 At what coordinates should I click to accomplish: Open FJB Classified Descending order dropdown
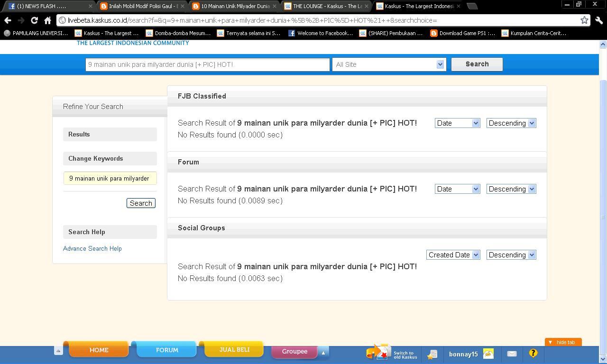pyautogui.click(x=511, y=123)
